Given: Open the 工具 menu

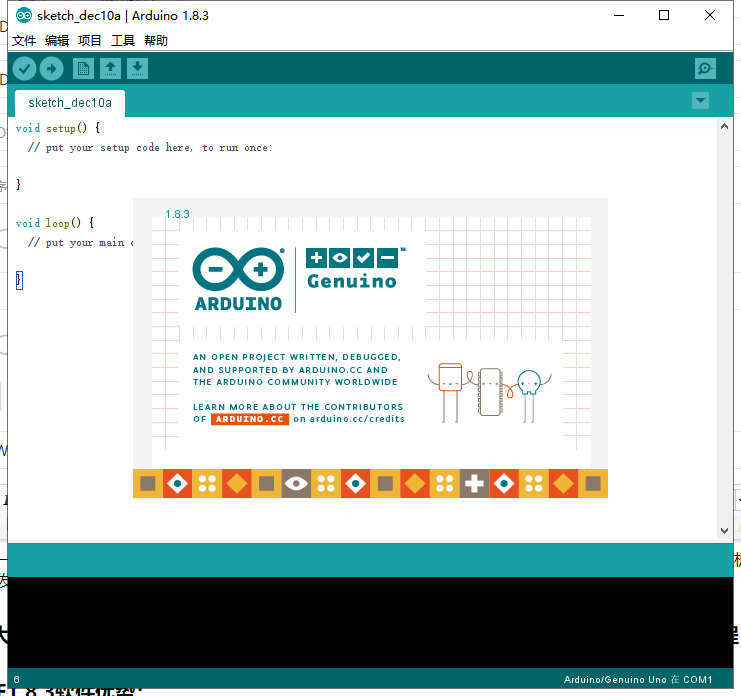Looking at the screenshot, I should coord(123,41).
